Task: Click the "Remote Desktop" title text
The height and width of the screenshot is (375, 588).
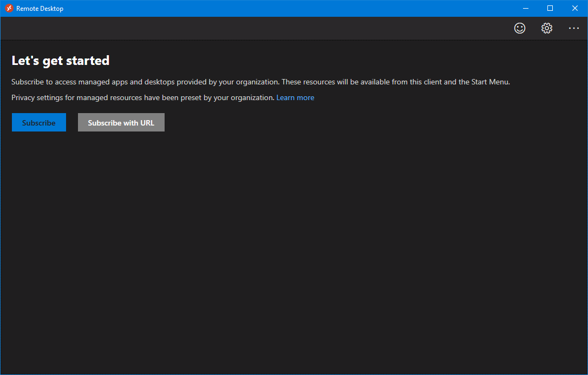Action: (x=40, y=9)
